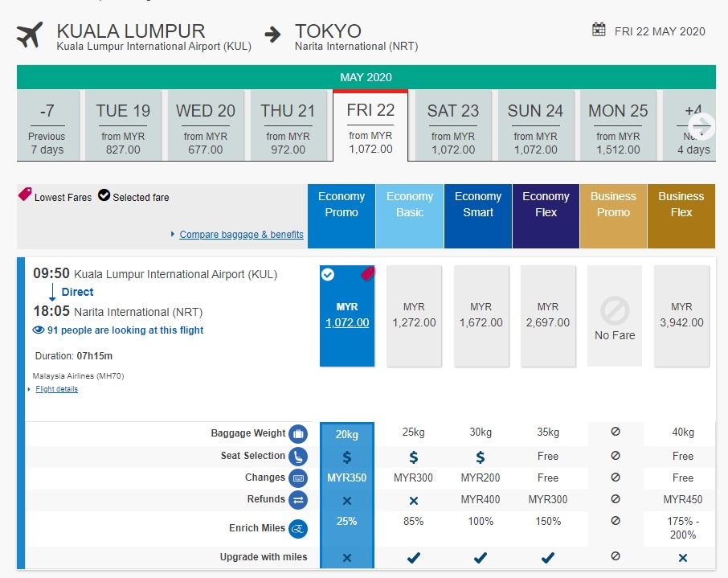The width and height of the screenshot is (728, 578).
Task: Click the Changes keyboard icon
Action: point(297,478)
